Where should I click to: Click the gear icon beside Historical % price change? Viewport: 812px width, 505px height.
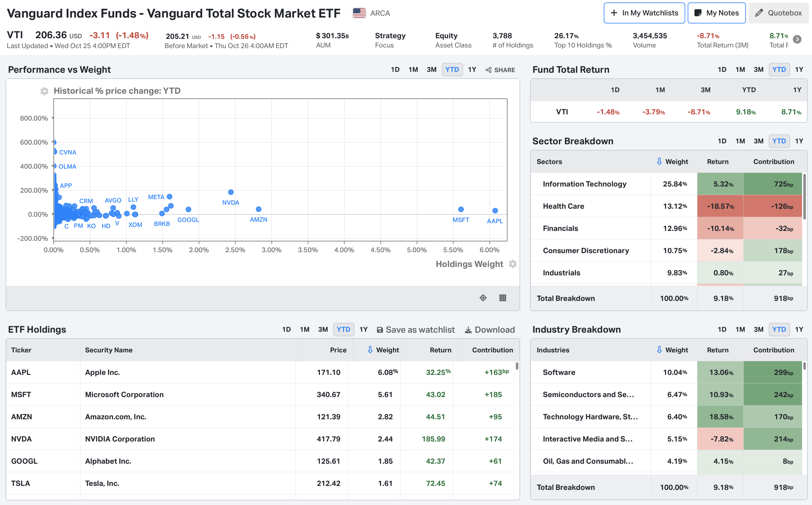point(44,91)
